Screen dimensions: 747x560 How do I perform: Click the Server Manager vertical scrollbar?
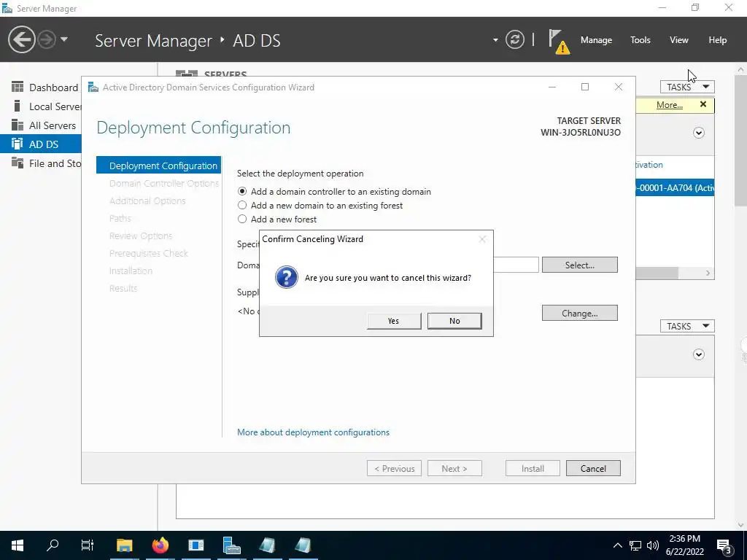(741, 141)
